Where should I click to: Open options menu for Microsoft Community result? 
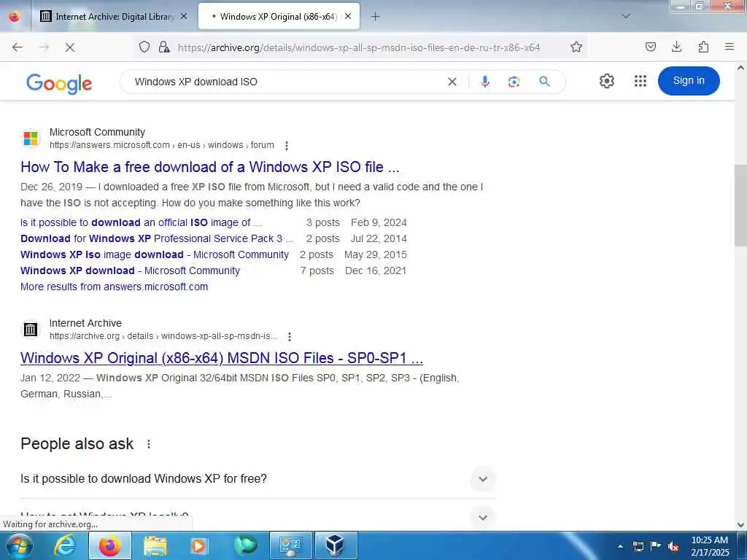pos(286,145)
